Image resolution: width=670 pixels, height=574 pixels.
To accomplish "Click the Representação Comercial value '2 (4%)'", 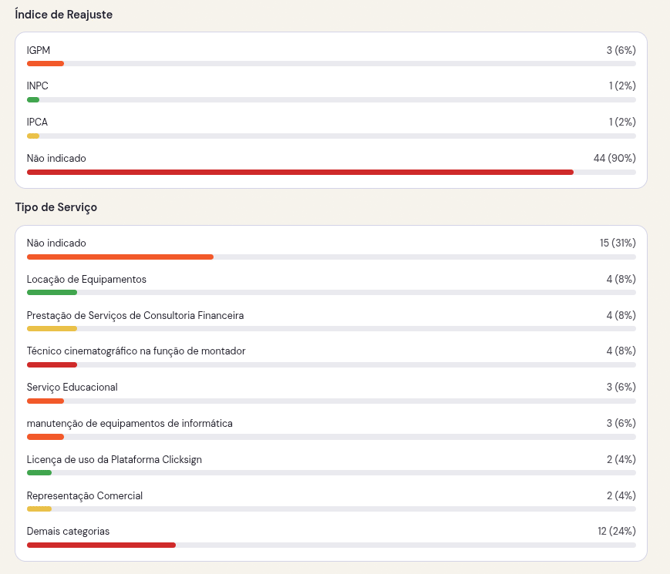I will pyautogui.click(x=621, y=496).
